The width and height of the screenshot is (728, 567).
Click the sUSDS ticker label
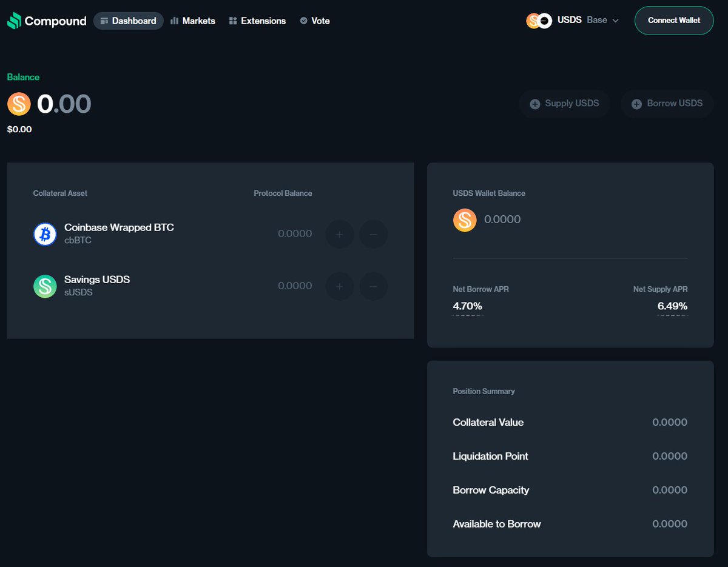78,292
